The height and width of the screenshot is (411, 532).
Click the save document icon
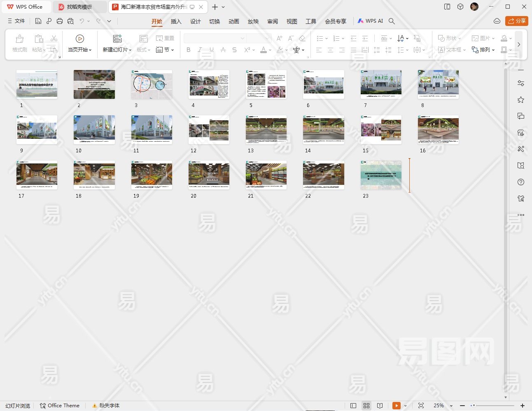click(x=38, y=21)
